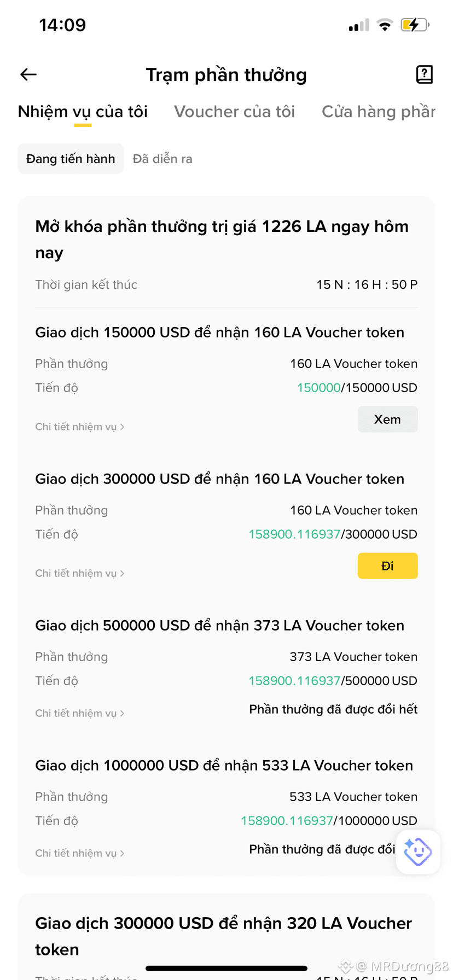This screenshot has height=980, width=453.
Task: Open the floating AI assistant icon
Action: pyautogui.click(x=418, y=851)
